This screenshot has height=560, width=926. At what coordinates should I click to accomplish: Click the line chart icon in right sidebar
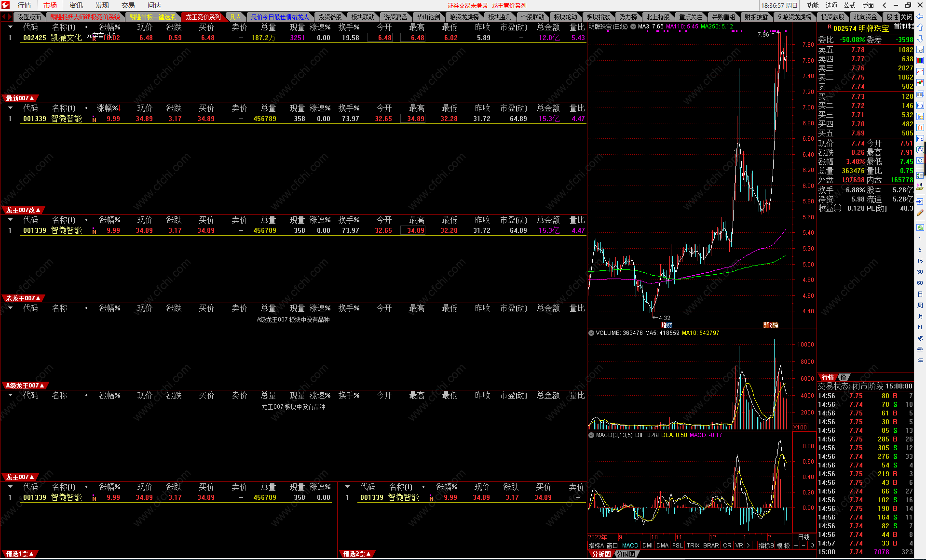(920, 71)
